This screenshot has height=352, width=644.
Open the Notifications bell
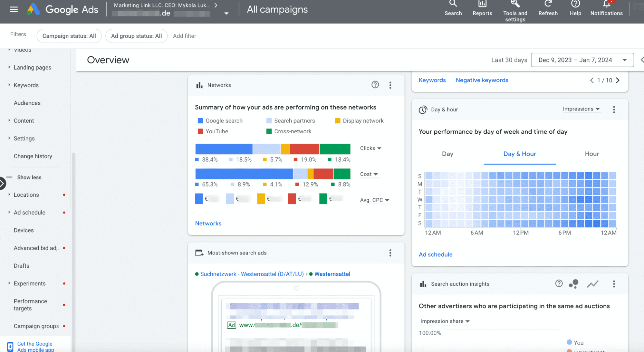[x=606, y=5]
